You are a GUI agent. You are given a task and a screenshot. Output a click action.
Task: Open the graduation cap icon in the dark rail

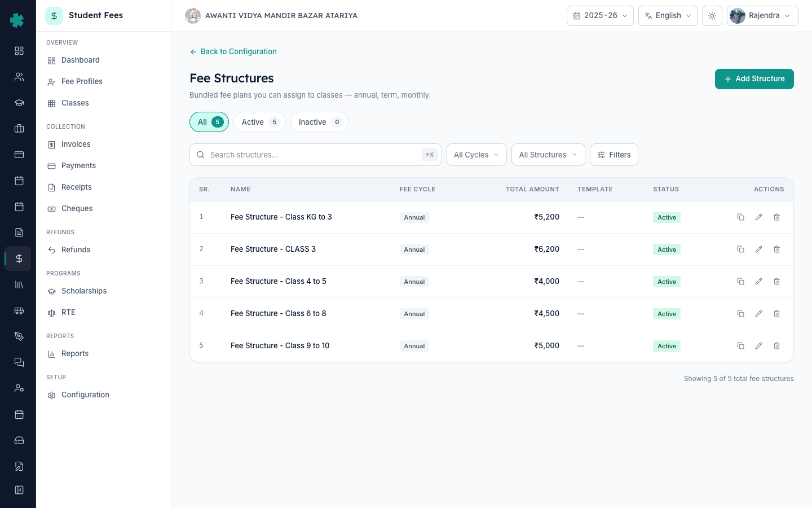point(19,103)
